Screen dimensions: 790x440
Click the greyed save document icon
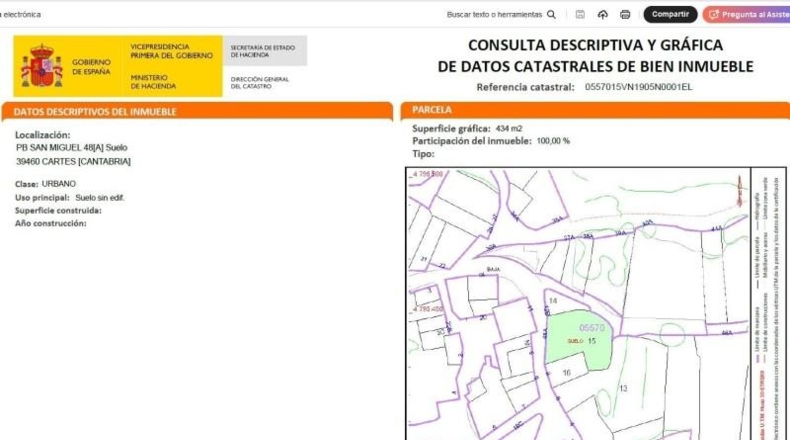[x=580, y=15]
